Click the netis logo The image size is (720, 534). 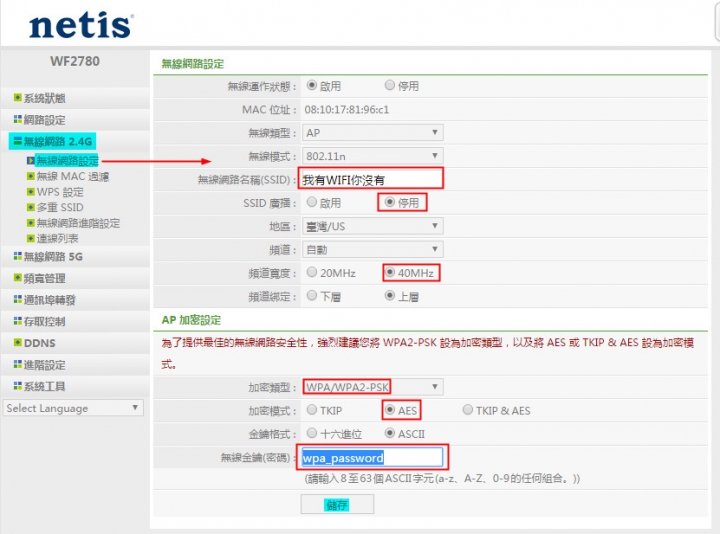[x=81, y=25]
